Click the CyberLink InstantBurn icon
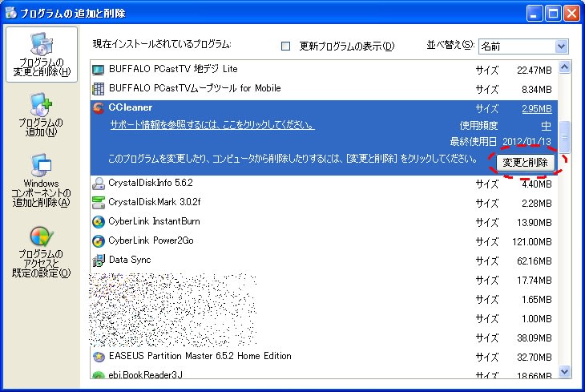This screenshot has width=585, height=392. [x=98, y=222]
